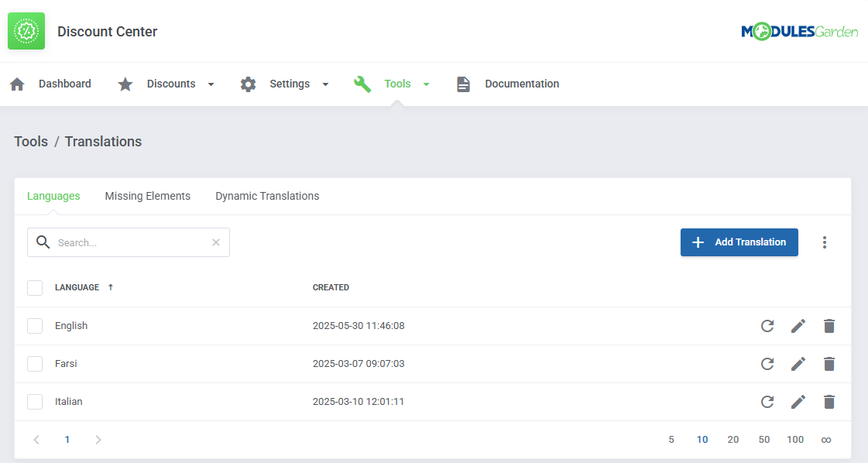Screen dimensions: 868x463
Task: Refresh the Italian translation
Action: [x=767, y=402]
